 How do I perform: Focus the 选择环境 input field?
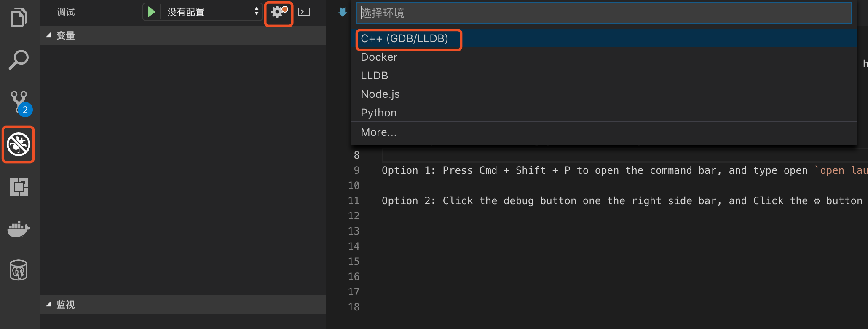pos(604,13)
